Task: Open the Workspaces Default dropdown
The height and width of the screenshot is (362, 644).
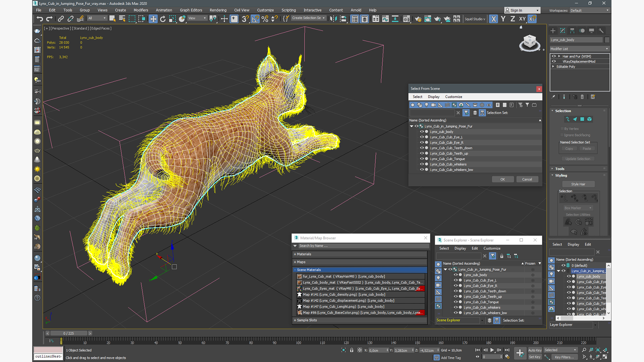Action: (589, 10)
